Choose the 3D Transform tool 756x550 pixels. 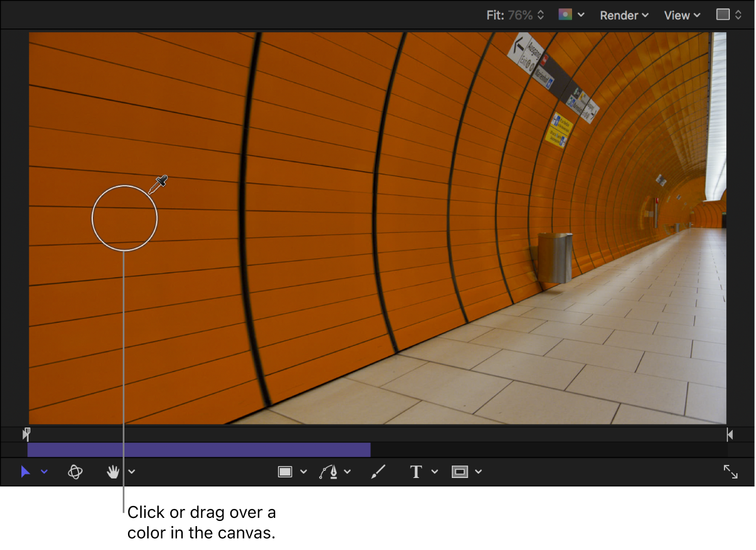pyautogui.click(x=75, y=472)
